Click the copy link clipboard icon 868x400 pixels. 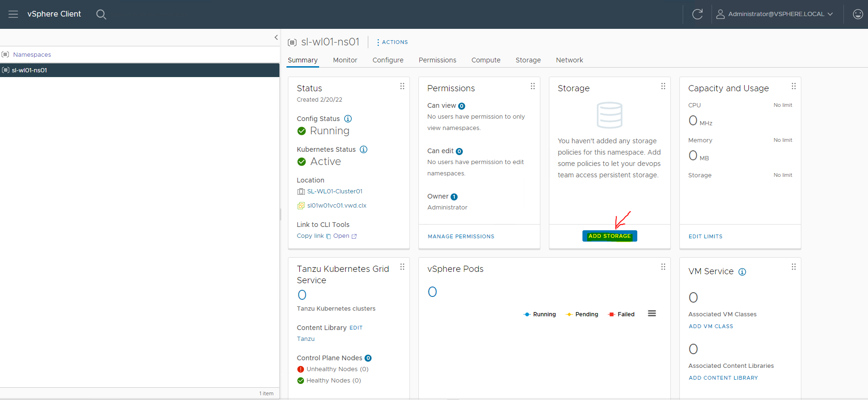point(329,236)
